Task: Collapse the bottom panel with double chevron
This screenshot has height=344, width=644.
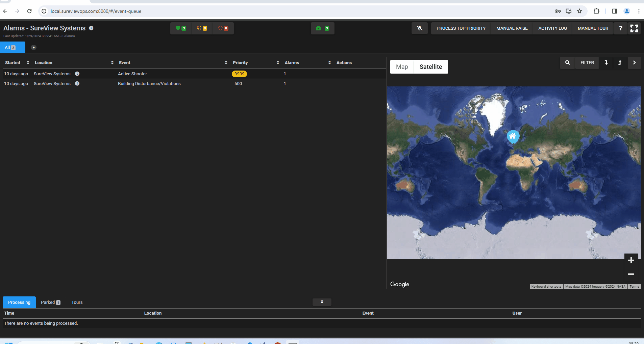Action: pyautogui.click(x=322, y=302)
